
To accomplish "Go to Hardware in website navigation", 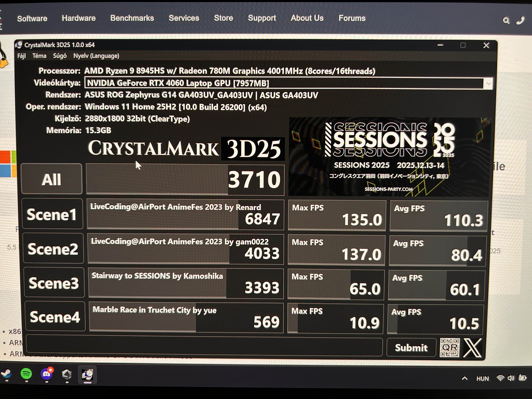I will tap(79, 18).
